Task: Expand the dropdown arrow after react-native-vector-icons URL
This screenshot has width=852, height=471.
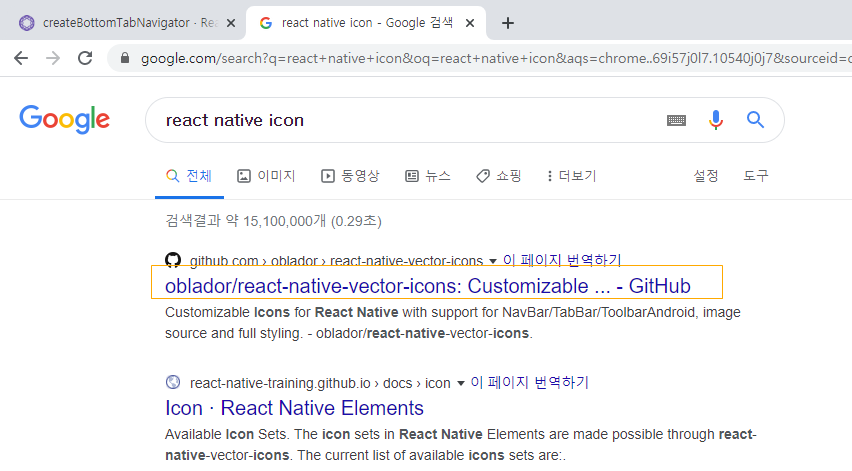Action: pyautogui.click(x=493, y=261)
